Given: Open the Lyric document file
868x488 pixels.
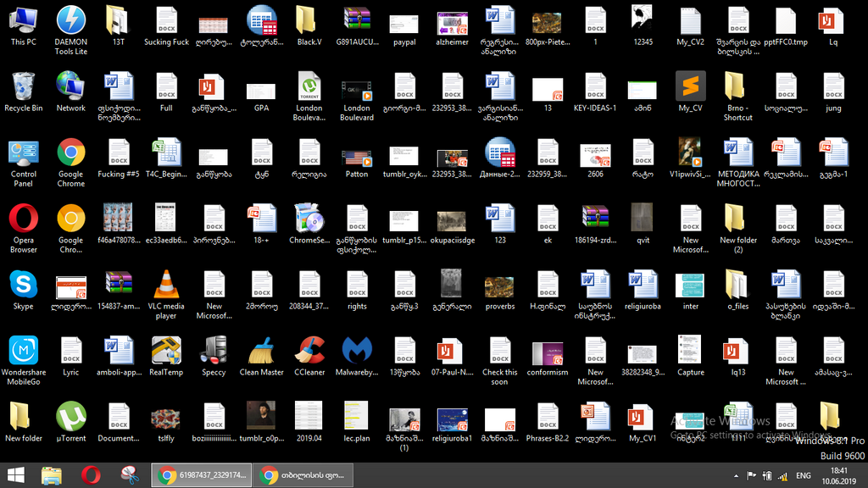Looking at the screenshot, I should click(x=71, y=357).
